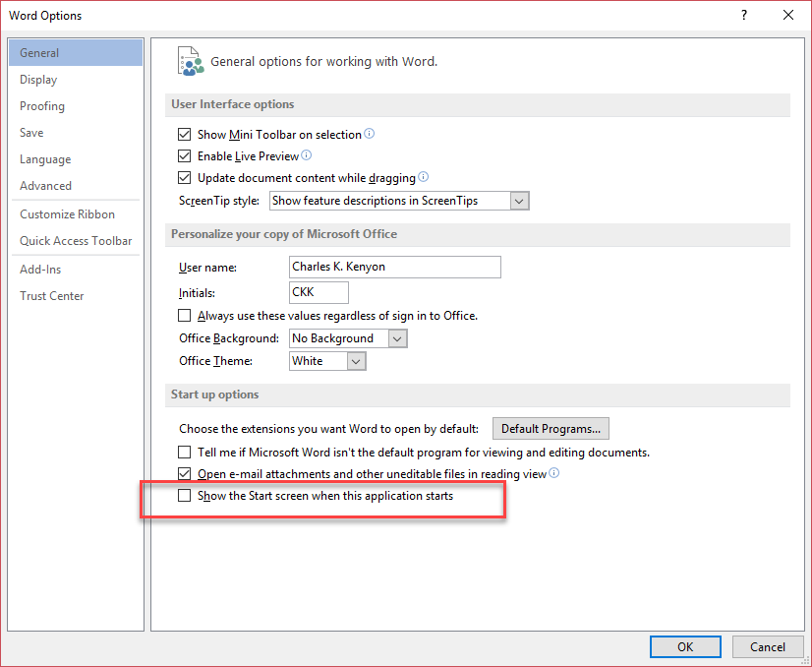Open the Save options category
This screenshot has height=667, width=812.
[x=76, y=132]
